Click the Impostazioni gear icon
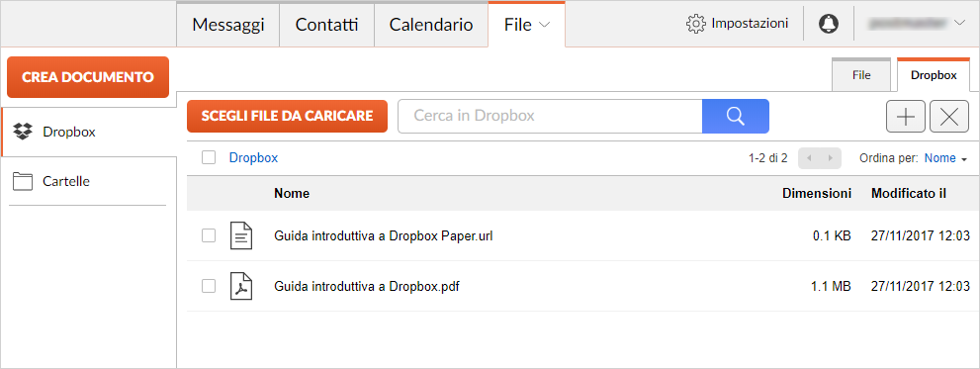The image size is (980, 369). point(695,24)
